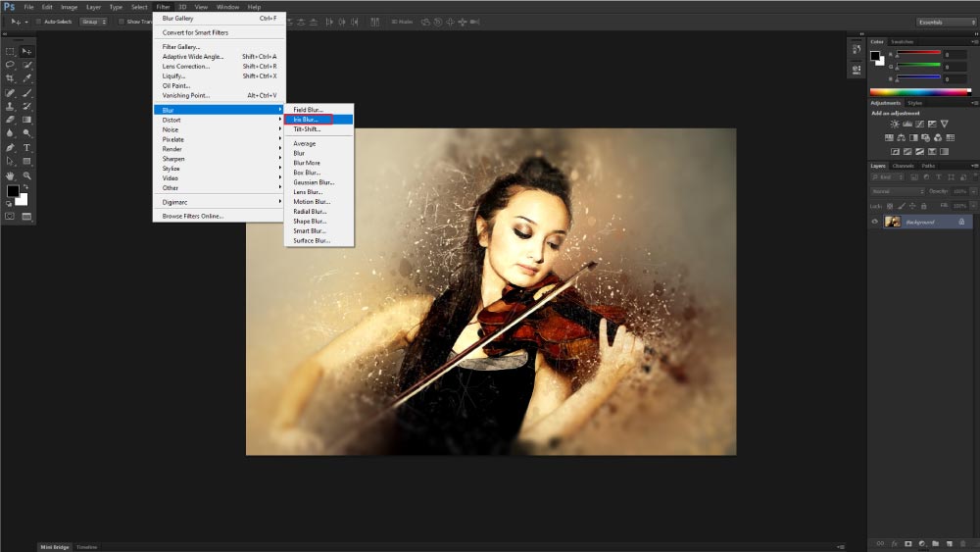Viewport: 980px width, 552px height.
Task: Switch to the Swatches tab
Action: tap(902, 42)
